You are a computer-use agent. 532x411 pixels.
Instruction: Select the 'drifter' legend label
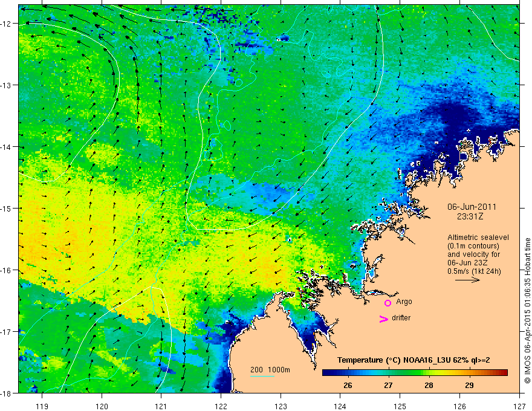pyautogui.click(x=401, y=318)
